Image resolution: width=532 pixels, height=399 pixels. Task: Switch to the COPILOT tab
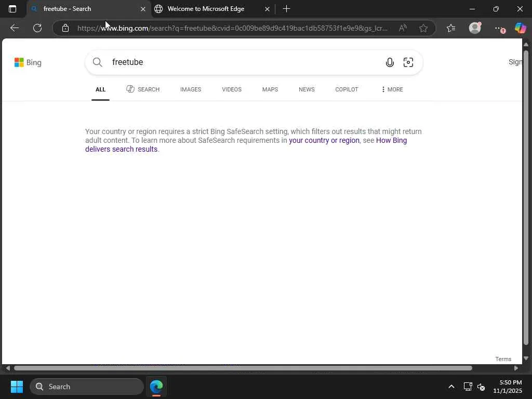tap(347, 89)
